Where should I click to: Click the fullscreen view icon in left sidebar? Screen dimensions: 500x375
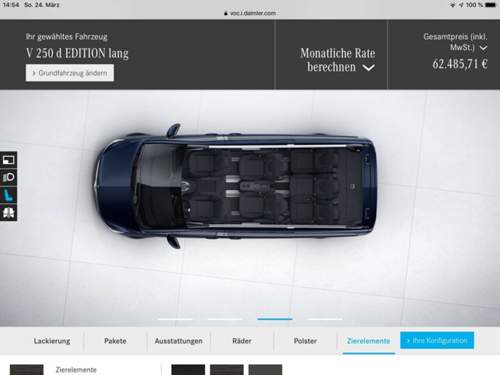(x=8, y=160)
